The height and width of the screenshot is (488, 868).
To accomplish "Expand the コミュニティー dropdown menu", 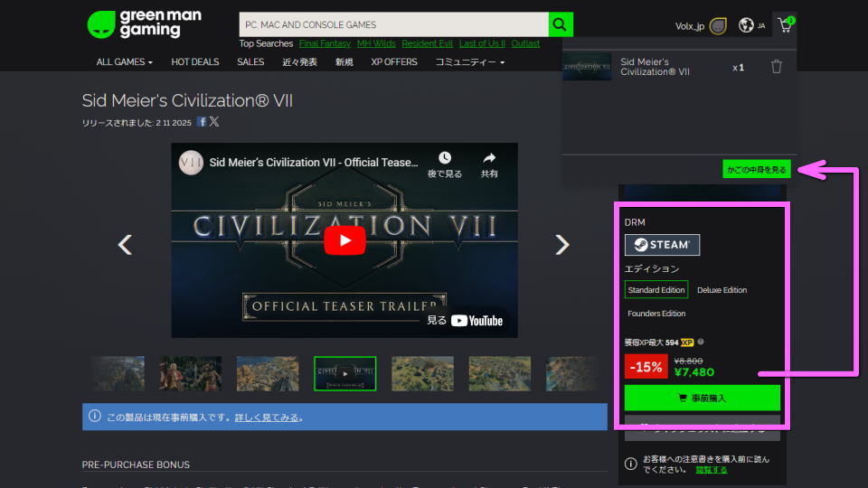I will click(x=470, y=61).
